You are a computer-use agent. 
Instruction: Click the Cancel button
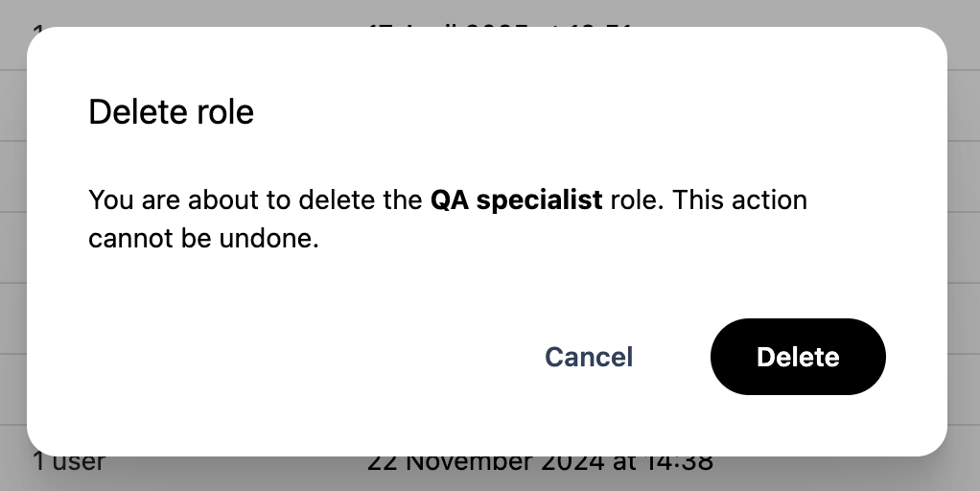coord(589,357)
